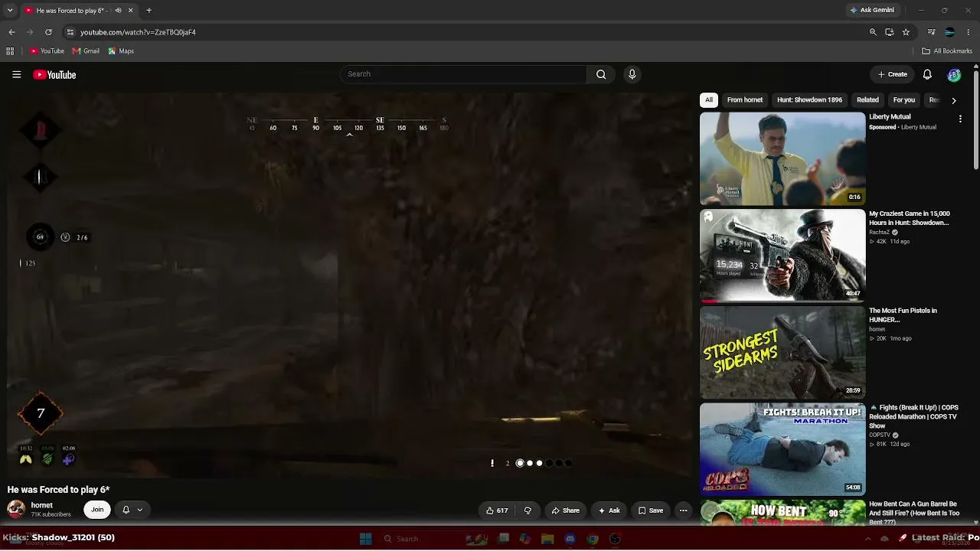Like the video with 617 likes
The image size is (980, 551).
pyautogui.click(x=497, y=510)
